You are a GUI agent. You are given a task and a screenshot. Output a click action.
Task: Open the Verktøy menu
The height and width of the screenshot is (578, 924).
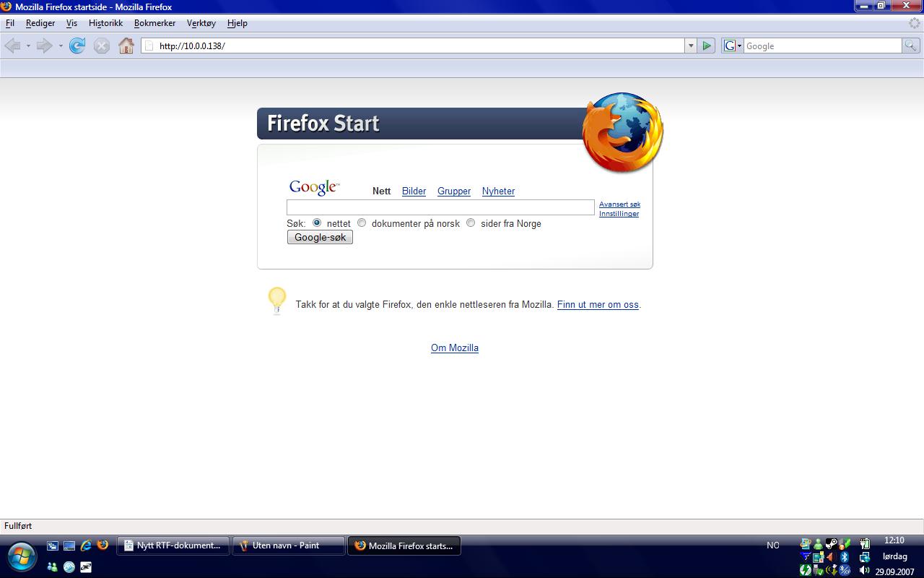(201, 23)
